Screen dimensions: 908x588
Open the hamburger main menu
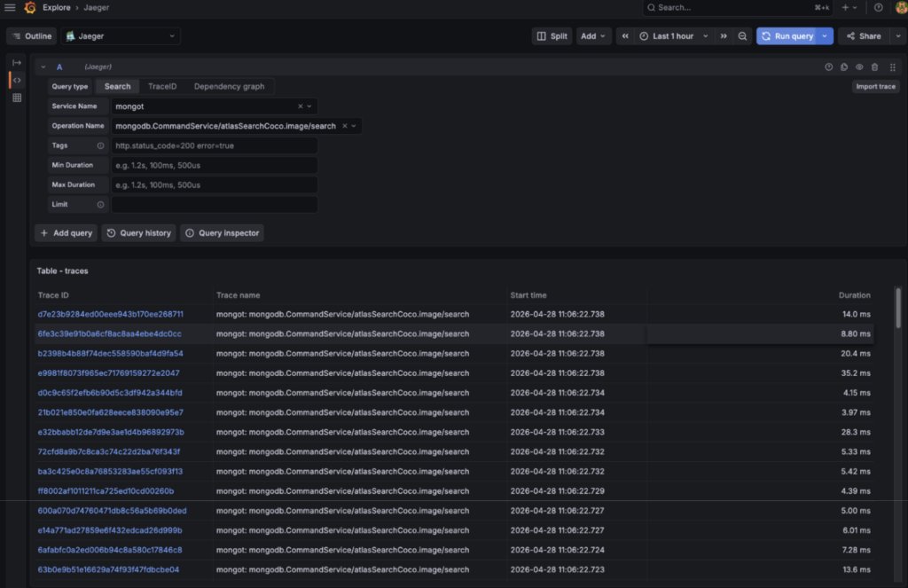pos(10,7)
